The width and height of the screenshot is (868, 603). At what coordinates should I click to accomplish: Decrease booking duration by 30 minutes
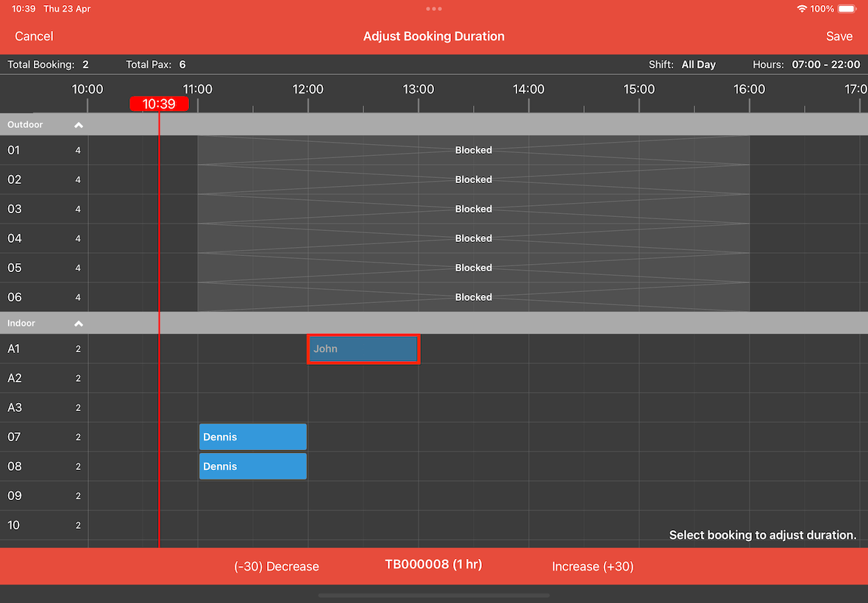[277, 566]
